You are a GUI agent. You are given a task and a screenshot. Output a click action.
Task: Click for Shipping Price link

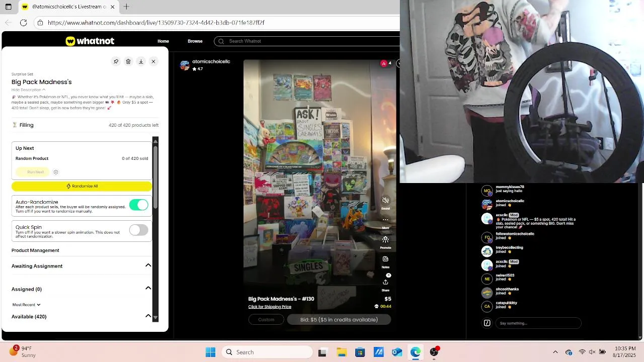(x=270, y=307)
